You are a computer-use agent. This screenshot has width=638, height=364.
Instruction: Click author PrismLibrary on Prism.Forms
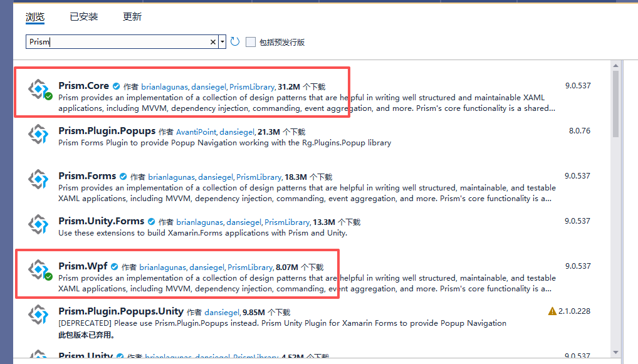pos(259,177)
